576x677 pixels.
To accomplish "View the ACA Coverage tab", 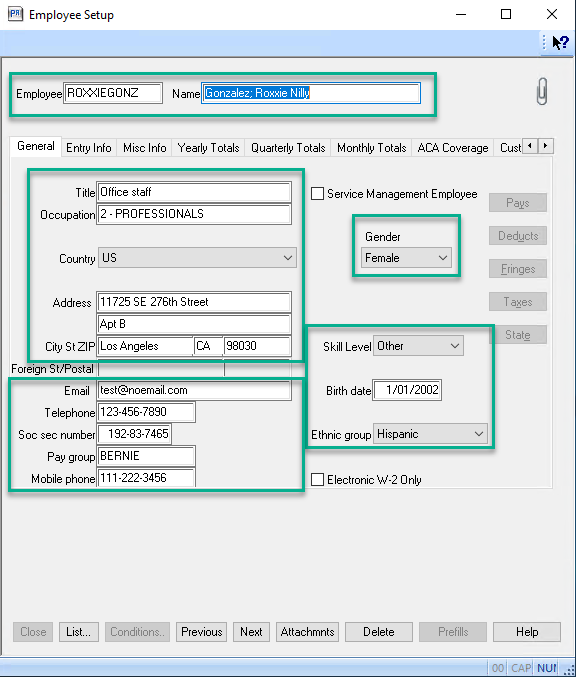I will (x=453, y=148).
